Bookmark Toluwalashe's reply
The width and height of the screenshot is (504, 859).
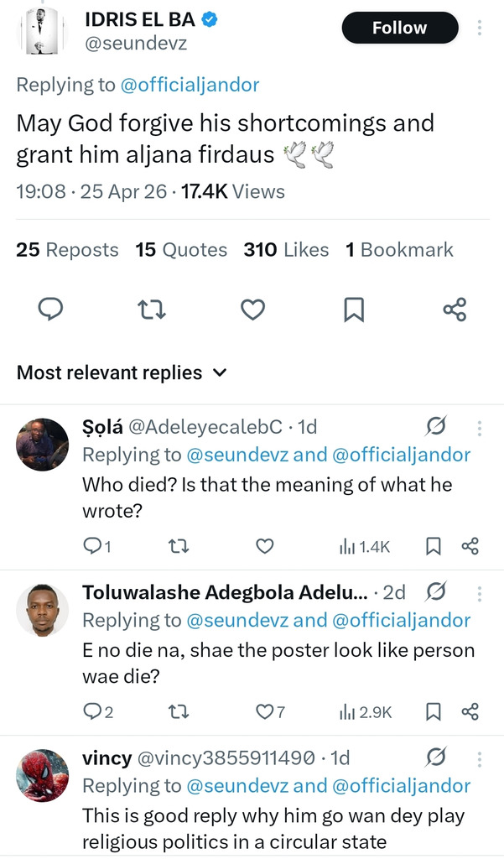coord(434,712)
